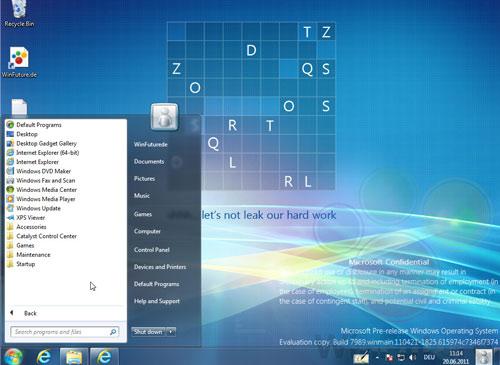The height and width of the screenshot is (365, 500).
Task: Open the taskbar clock and date
Action: point(456,357)
